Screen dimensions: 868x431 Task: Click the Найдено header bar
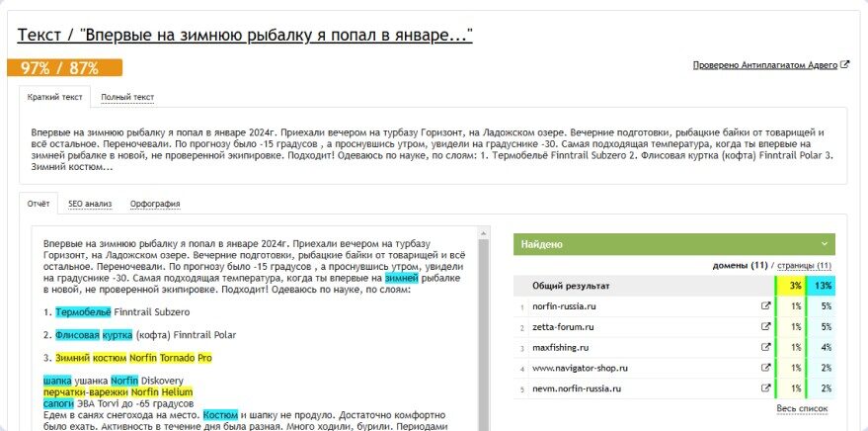coord(674,244)
